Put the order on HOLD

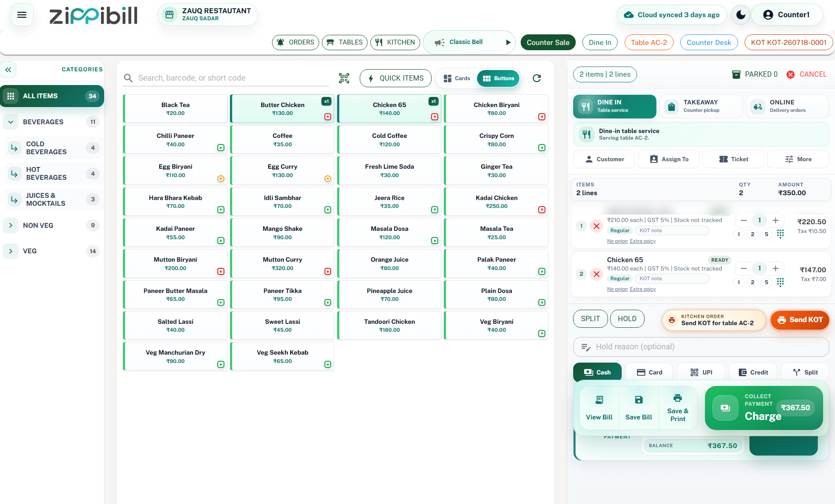click(627, 319)
